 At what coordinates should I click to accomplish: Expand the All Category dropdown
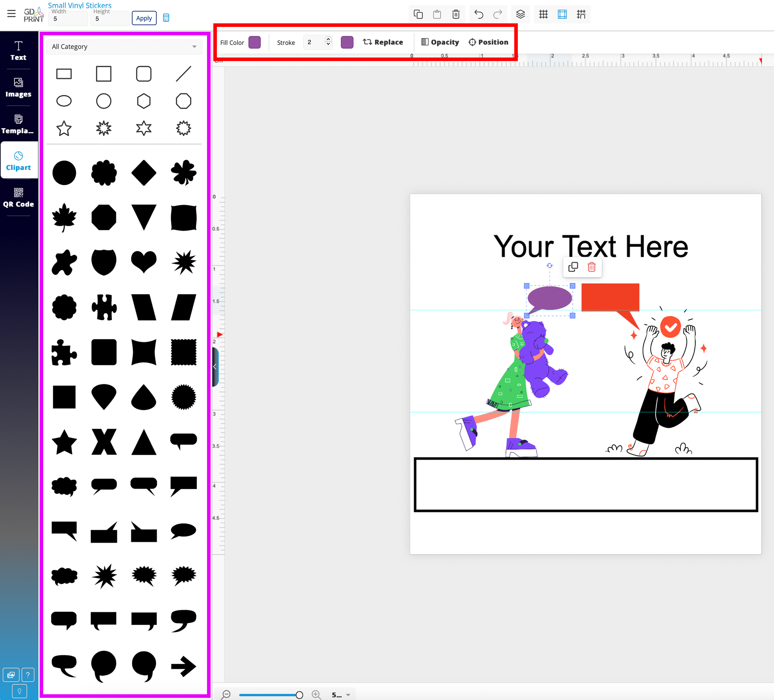[x=124, y=47]
